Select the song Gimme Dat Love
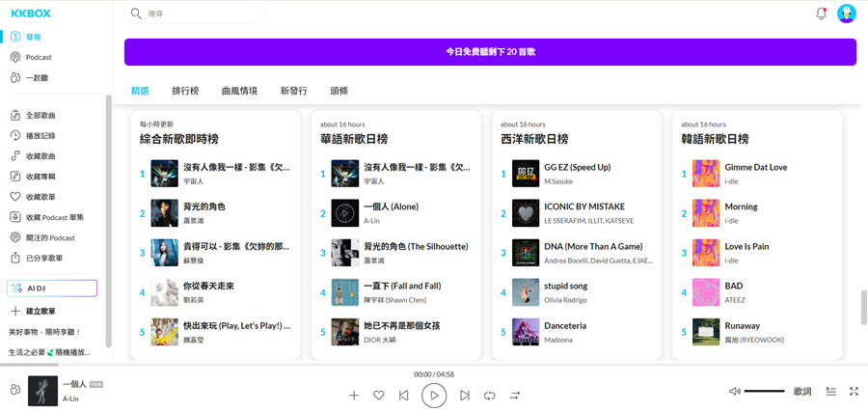This screenshot has height=413, width=868. coord(755,167)
